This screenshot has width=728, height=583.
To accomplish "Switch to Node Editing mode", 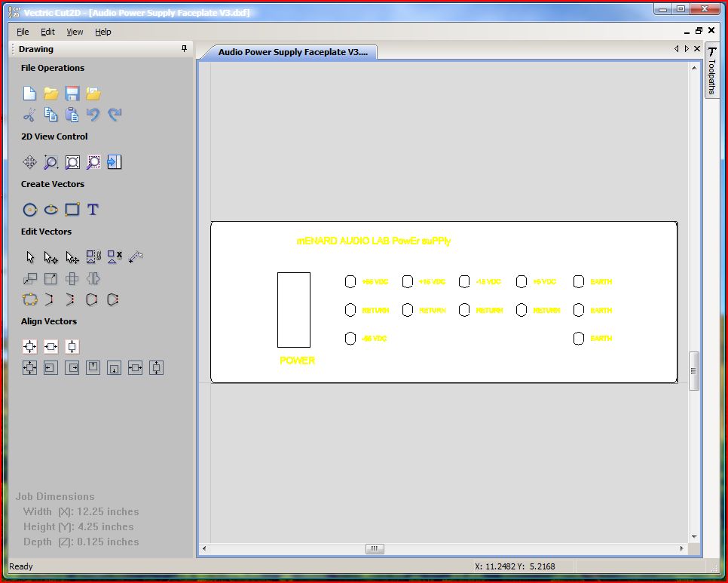I will pyautogui.click(x=50, y=257).
